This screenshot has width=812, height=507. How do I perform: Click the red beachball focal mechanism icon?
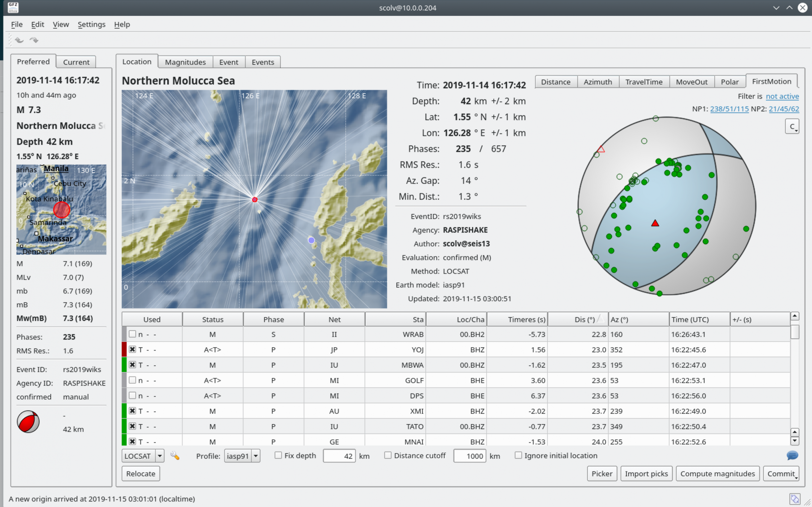[x=28, y=422]
